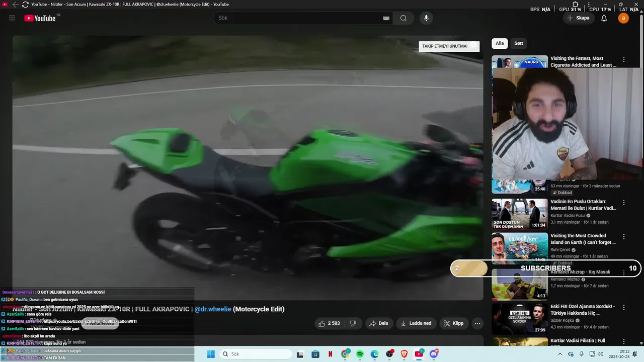The height and width of the screenshot is (362, 644).
Task: Reload the page with refresh icon
Action: pyautogui.click(x=25, y=5)
